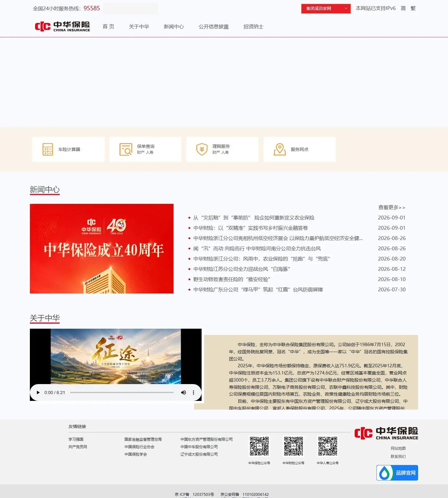Open 联系我们 footer link
Image resolution: width=448 pixels, height=498 pixels.
(398, 456)
